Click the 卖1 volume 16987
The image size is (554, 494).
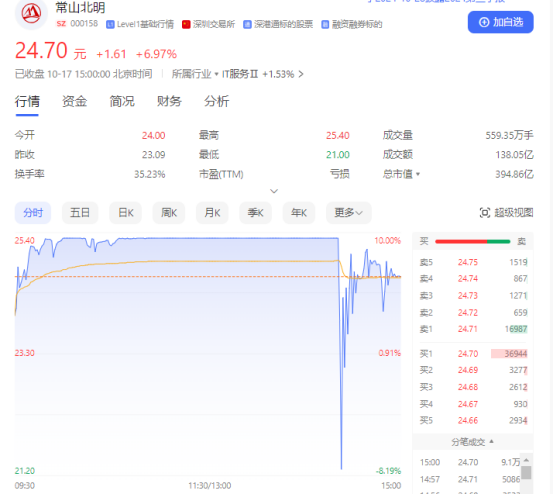point(516,329)
